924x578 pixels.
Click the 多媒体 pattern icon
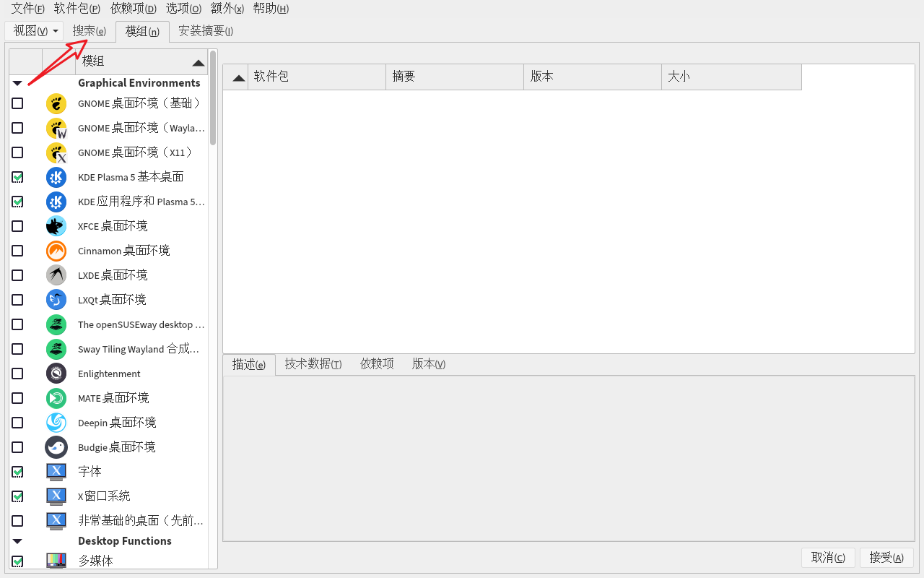pos(56,561)
